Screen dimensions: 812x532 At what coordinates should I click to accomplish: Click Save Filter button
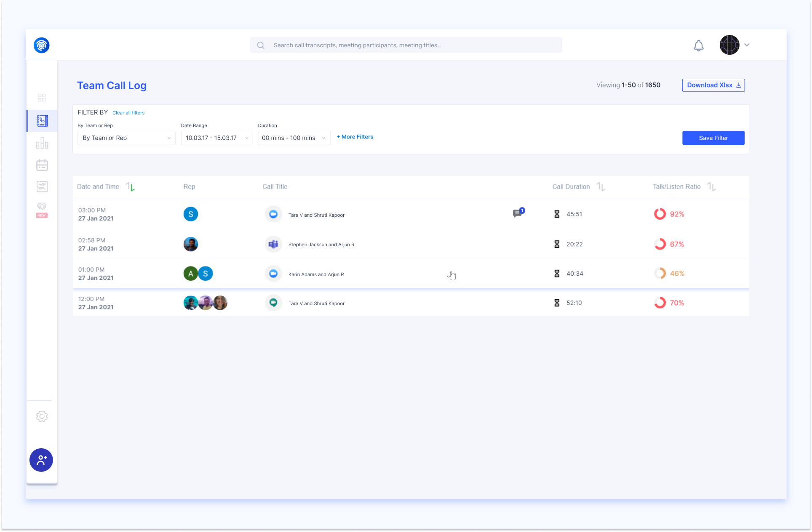pos(713,138)
